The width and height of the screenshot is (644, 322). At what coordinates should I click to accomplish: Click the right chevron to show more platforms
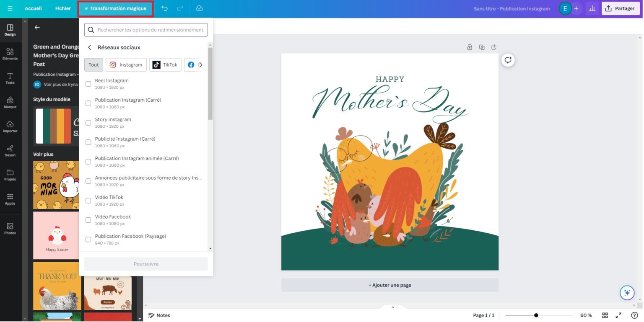pos(201,64)
